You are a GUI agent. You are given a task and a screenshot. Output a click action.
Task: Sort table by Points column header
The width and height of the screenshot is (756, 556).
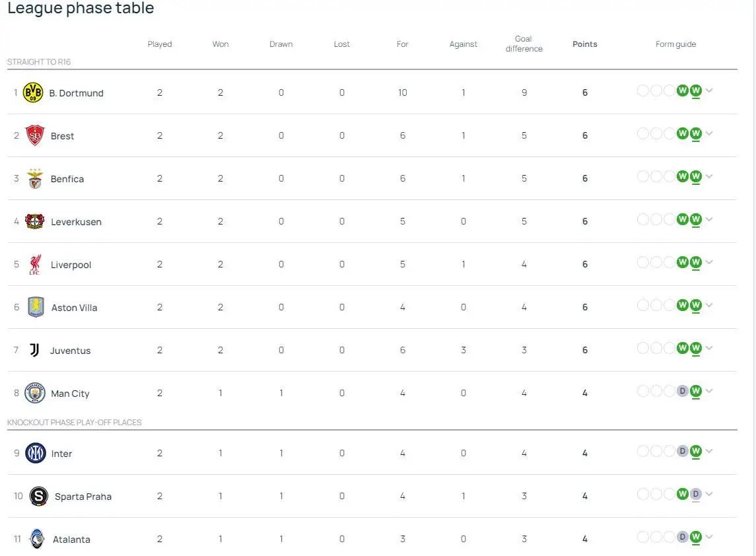click(x=585, y=44)
